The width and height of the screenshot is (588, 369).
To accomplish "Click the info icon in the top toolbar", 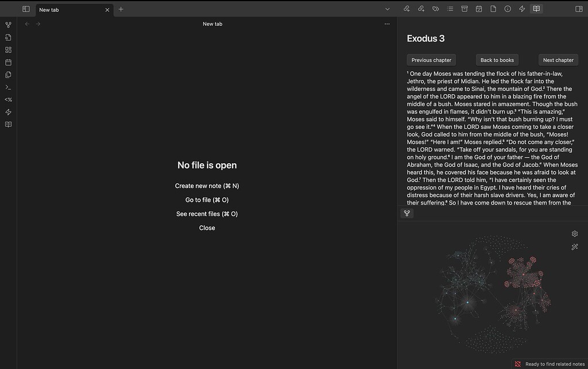I will (x=508, y=9).
